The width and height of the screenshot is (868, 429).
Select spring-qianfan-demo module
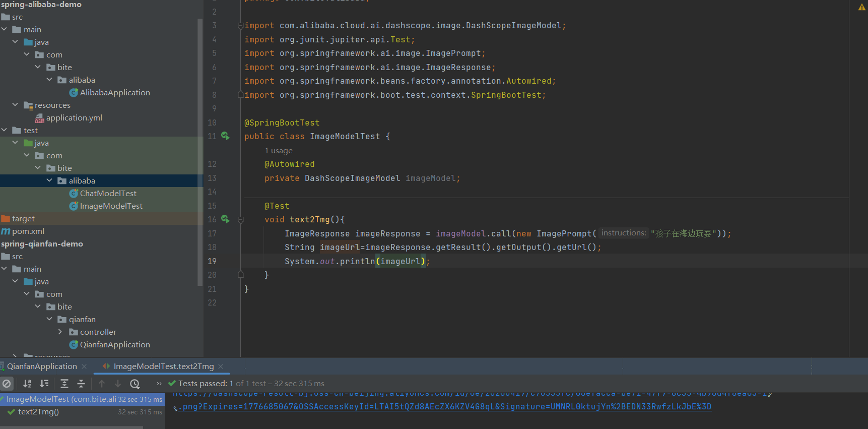tap(42, 244)
